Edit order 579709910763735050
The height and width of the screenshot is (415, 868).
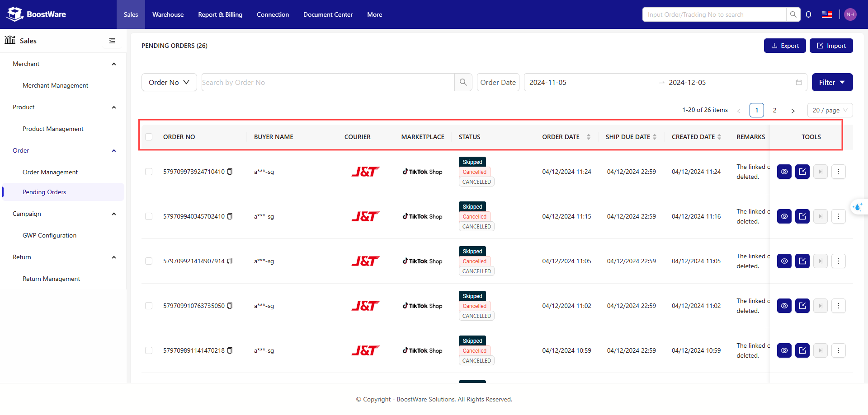pyautogui.click(x=802, y=306)
